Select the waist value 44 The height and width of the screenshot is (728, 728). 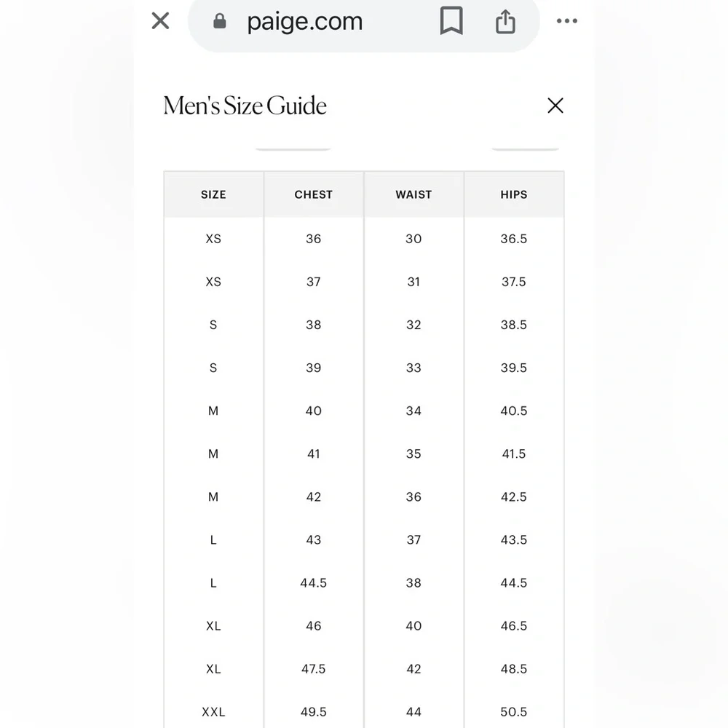click(414, 711)
